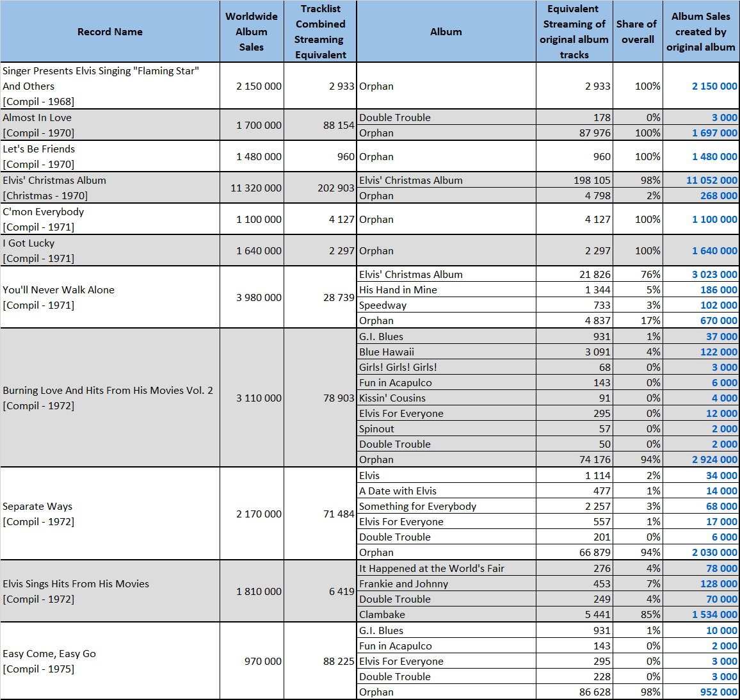Select the 'A Date with Elvis' album cell
Viewport: 740px width, 700px height.
click(446, 491)
